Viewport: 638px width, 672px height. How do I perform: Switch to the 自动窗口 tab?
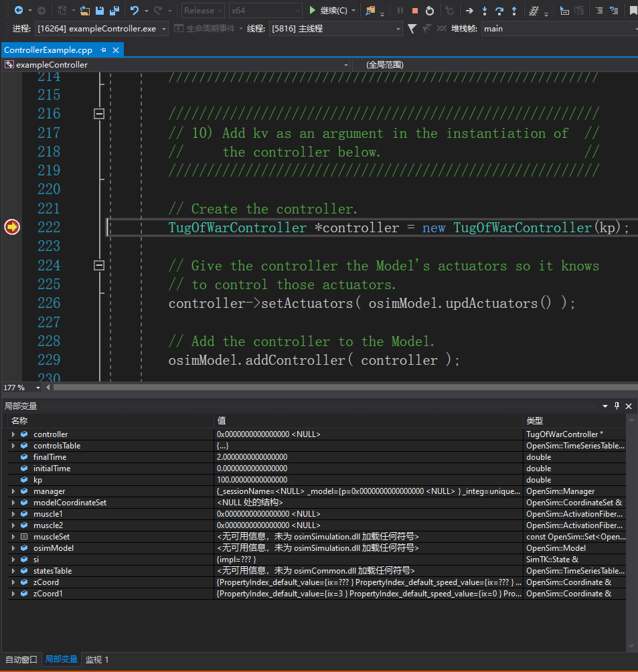[21, 659]
